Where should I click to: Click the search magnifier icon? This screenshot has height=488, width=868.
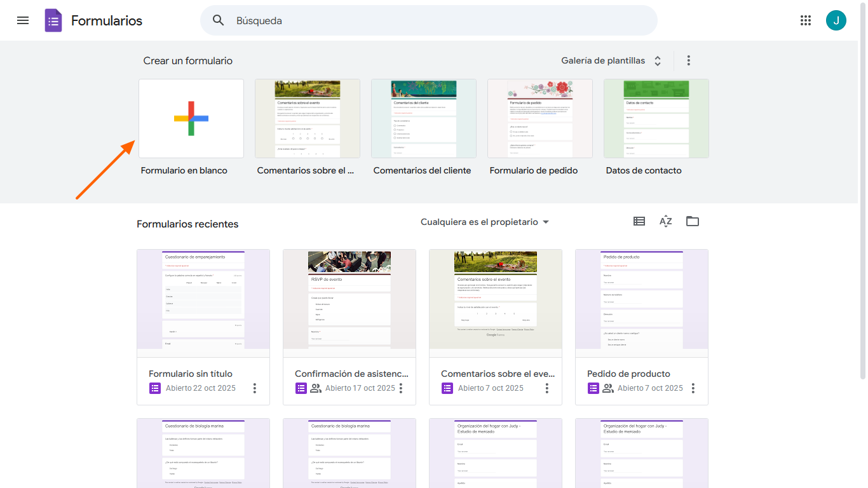[x=218, y=20]
